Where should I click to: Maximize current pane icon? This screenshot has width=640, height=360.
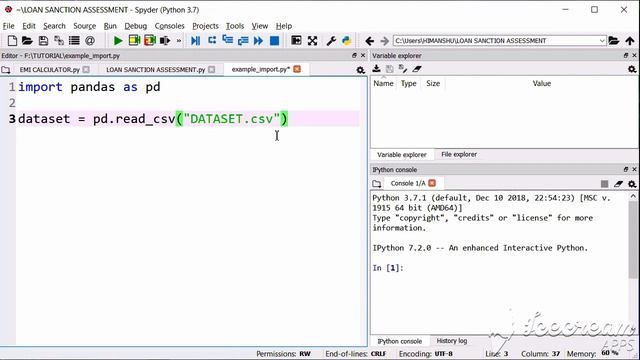(296, 40)
